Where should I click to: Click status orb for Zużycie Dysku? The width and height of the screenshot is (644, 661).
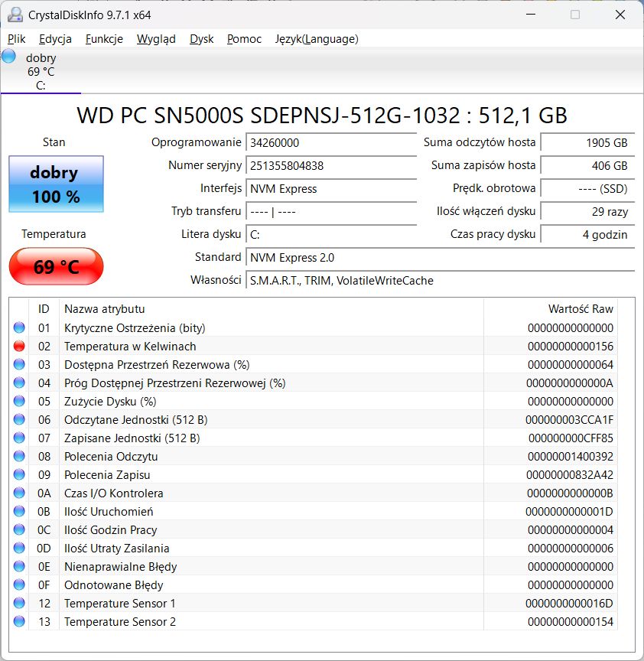(19, 401)
